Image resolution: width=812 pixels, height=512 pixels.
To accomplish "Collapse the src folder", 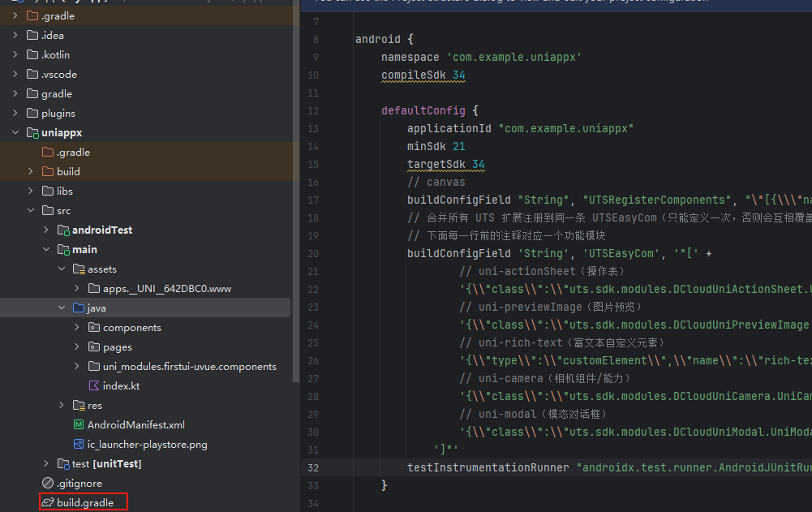I will click(31, 210).
